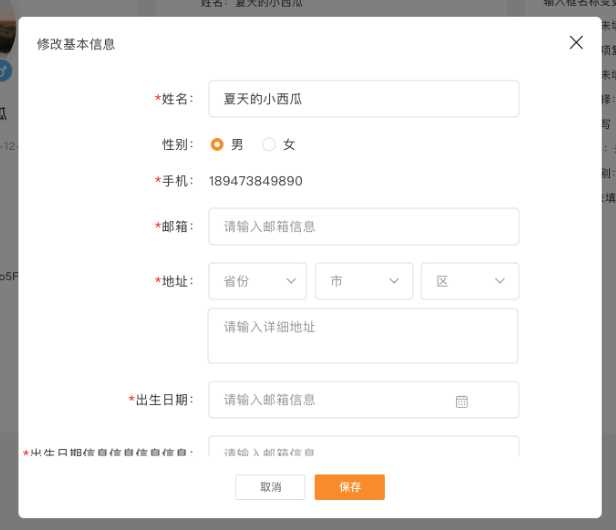Screen dimensions: 616x530
Task: Click the 性别 label
Action: coord(178,145)
